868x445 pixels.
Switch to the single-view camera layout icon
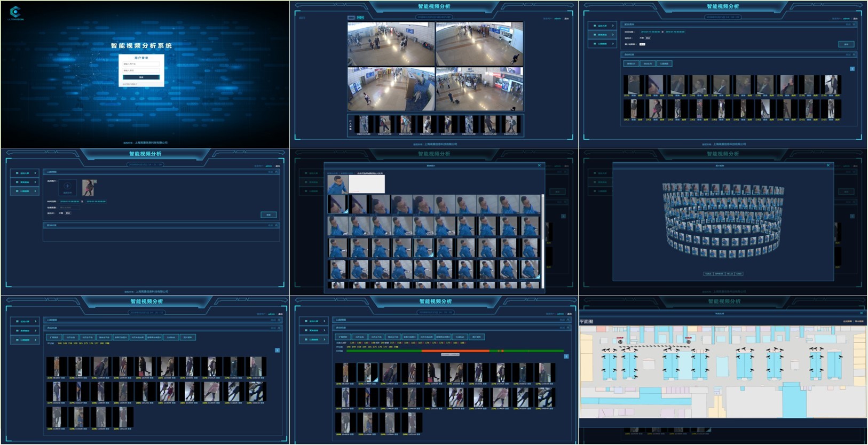(x=351, y=18)
